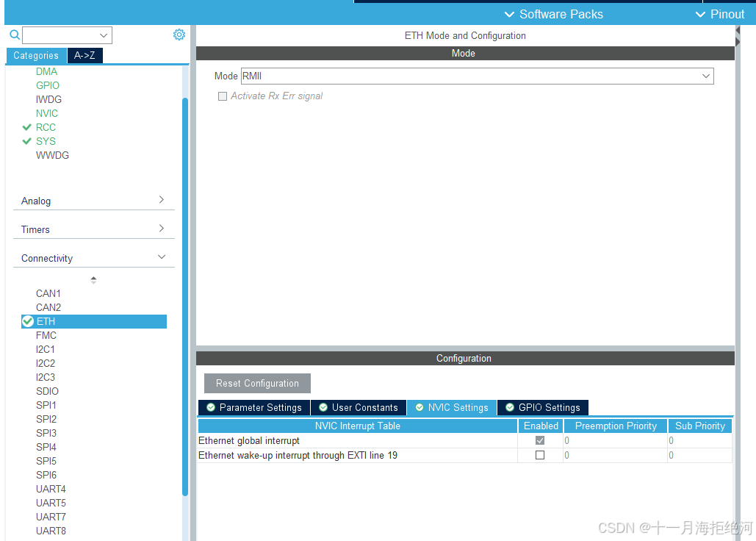The width and height of the screenshot is (756, 541).
Task: Select SPI4 peripheral
Action: point(46,447)
